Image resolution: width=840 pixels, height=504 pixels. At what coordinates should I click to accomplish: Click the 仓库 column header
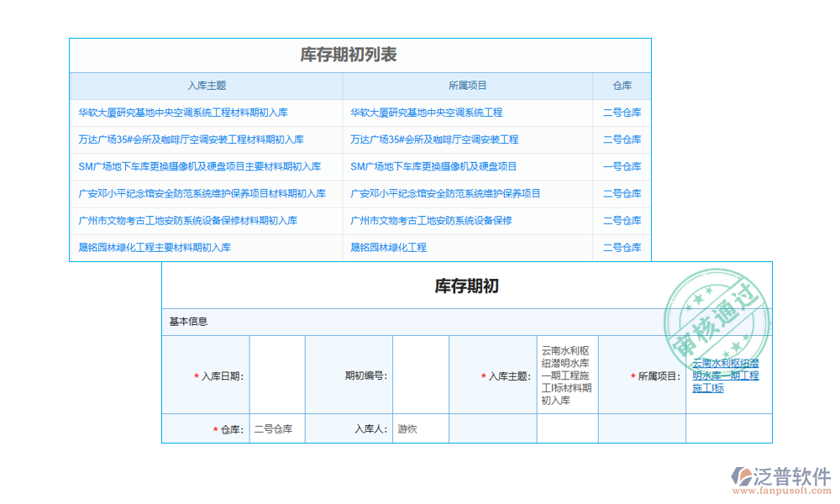tap(622, 86)
